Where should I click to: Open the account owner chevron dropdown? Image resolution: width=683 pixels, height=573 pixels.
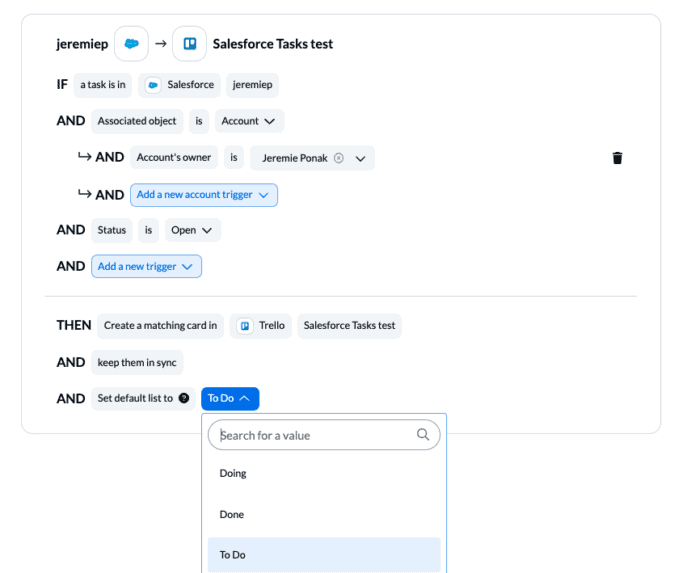tap(361, 158)
